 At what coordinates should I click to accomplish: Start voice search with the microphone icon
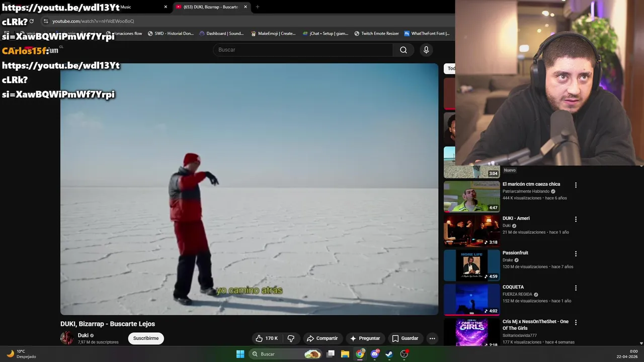(x=426, y=50)
